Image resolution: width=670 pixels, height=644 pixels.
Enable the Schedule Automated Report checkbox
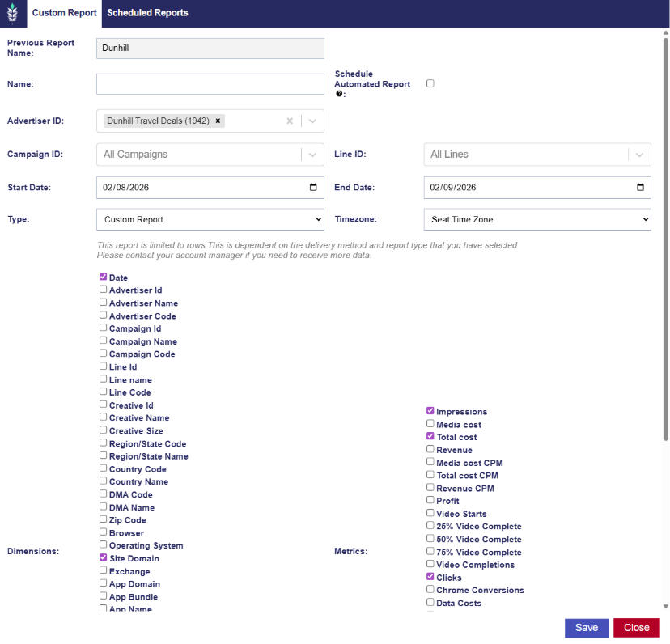pyautogui.click(x=430, y=83)
